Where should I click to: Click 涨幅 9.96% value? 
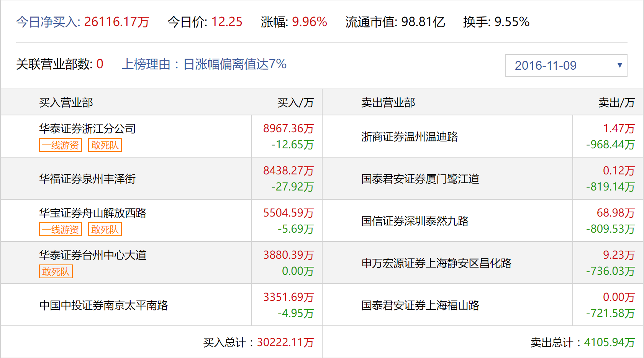coord(310,22)
